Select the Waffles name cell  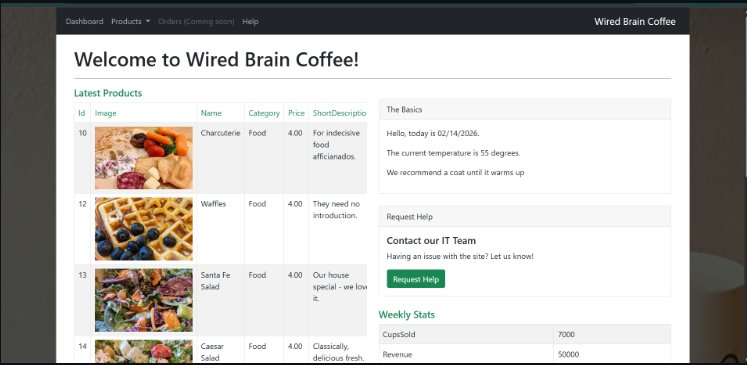click(x=221, y=229)
